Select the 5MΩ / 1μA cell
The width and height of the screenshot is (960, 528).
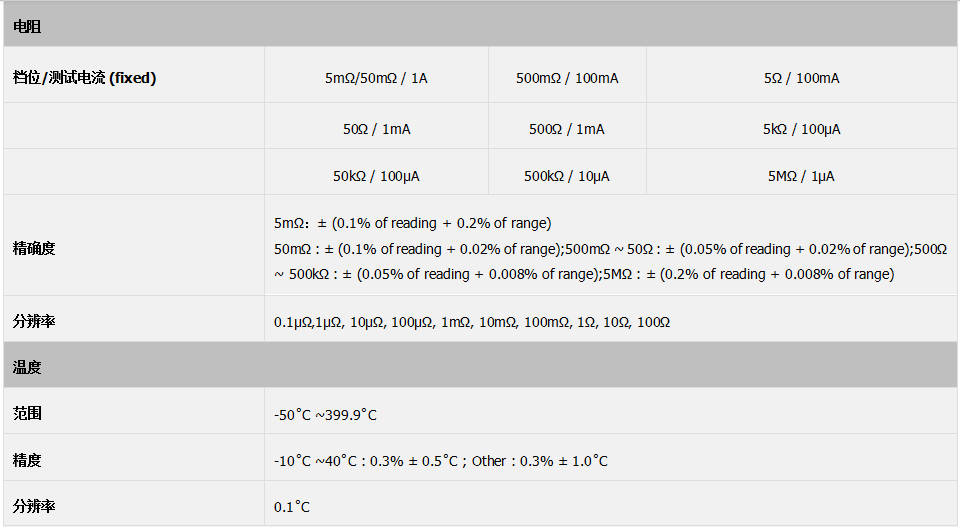click(x=801, y=176)
